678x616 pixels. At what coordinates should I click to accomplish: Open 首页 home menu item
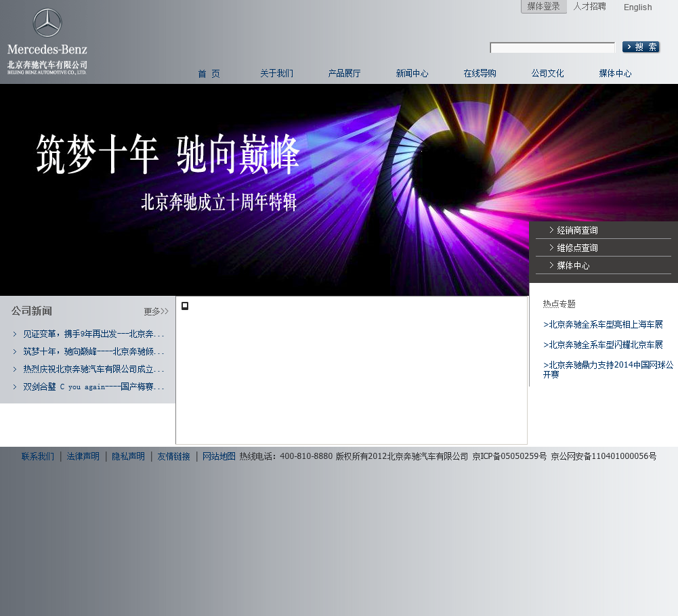209,74
